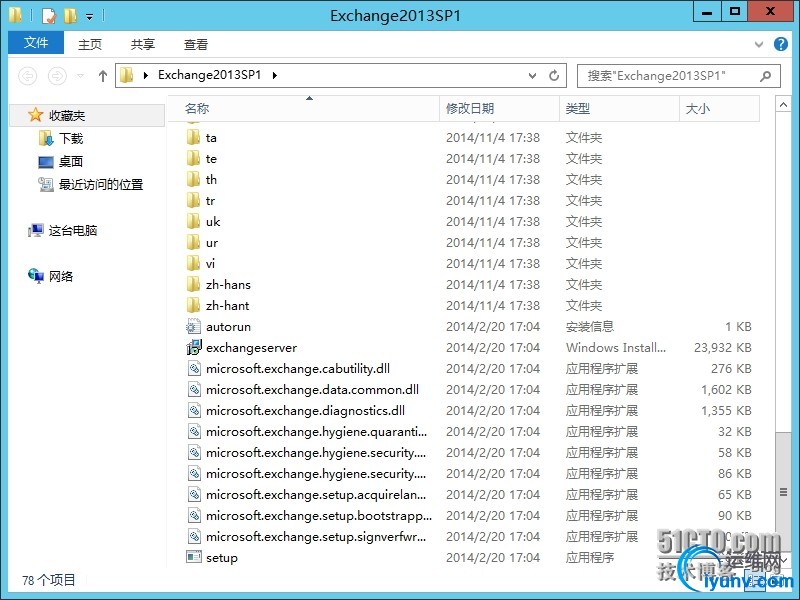
Task: Select 这台电脑 in the navigation pane
Action: tap(73, 231)
